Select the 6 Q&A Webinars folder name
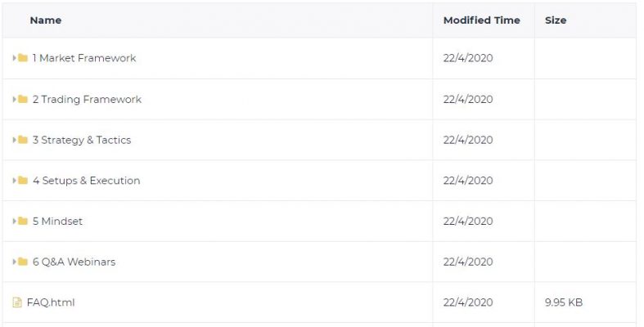 [74, 262]
